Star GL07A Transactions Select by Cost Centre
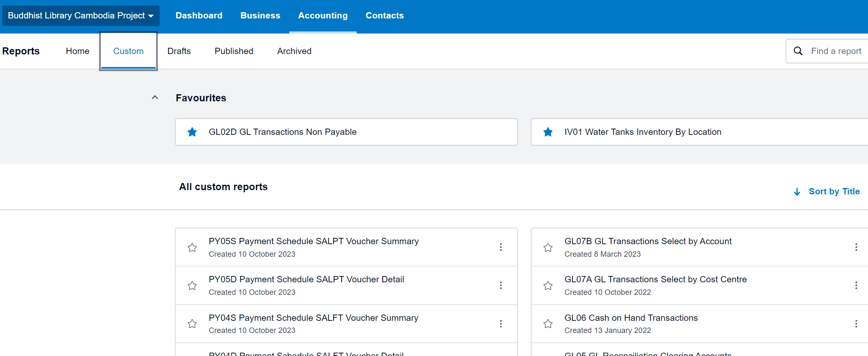 [548, 286]
